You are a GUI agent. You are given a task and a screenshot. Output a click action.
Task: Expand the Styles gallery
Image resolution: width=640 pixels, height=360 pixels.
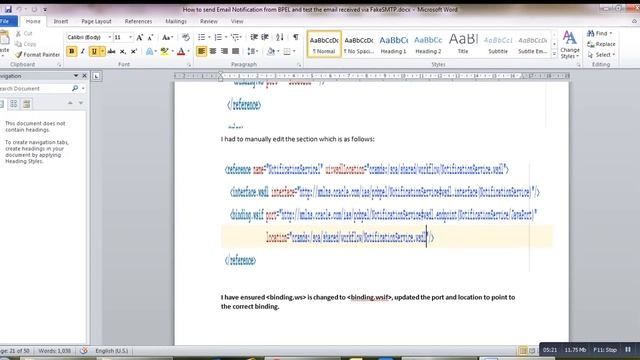coord(554,54)
